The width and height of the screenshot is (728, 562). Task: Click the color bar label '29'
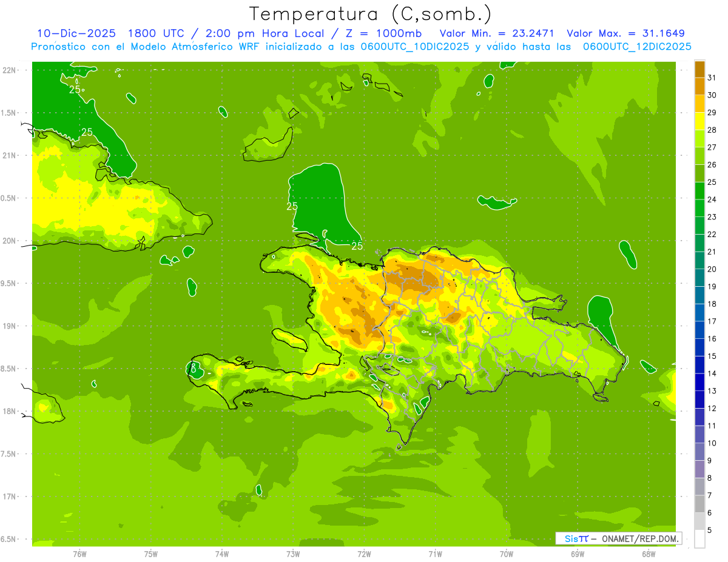(x=712, y=113)
